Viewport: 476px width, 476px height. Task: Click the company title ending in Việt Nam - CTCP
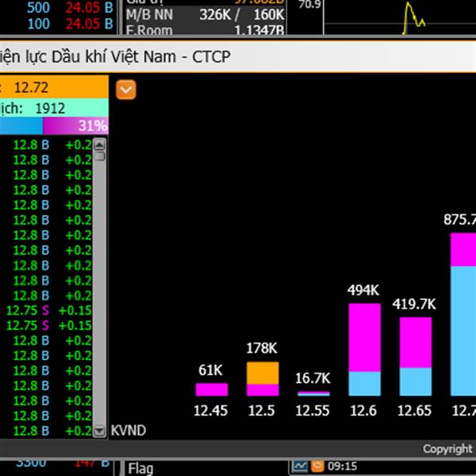click(115, 56)
